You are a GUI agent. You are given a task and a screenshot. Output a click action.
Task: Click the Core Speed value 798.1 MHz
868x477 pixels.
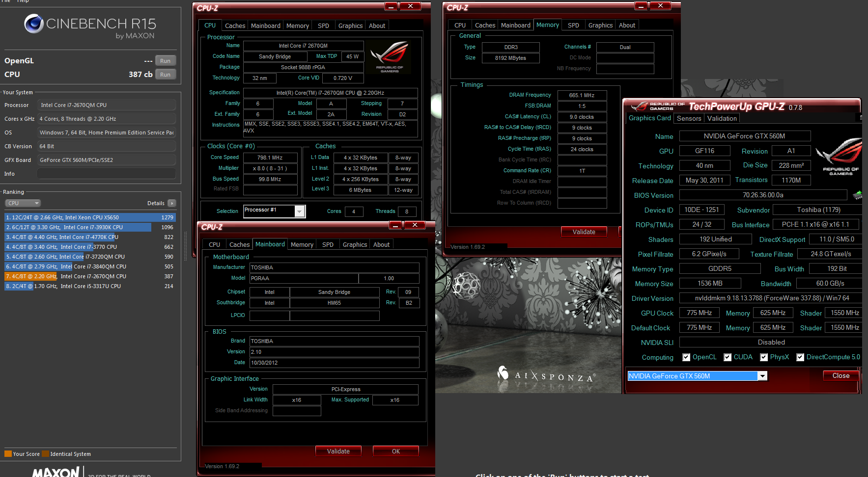(270, 158)
